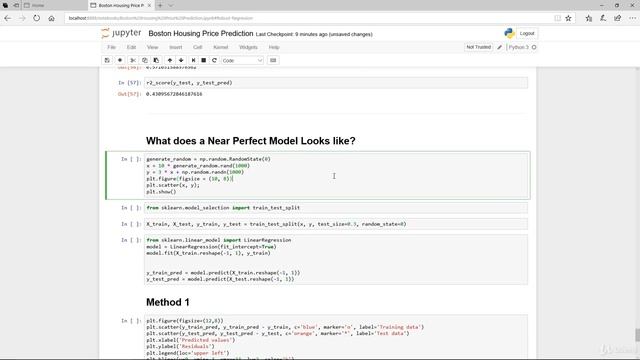Reload the page with the refresh icon
This screenshot has height=360, width=640.
tap(37, 18)
